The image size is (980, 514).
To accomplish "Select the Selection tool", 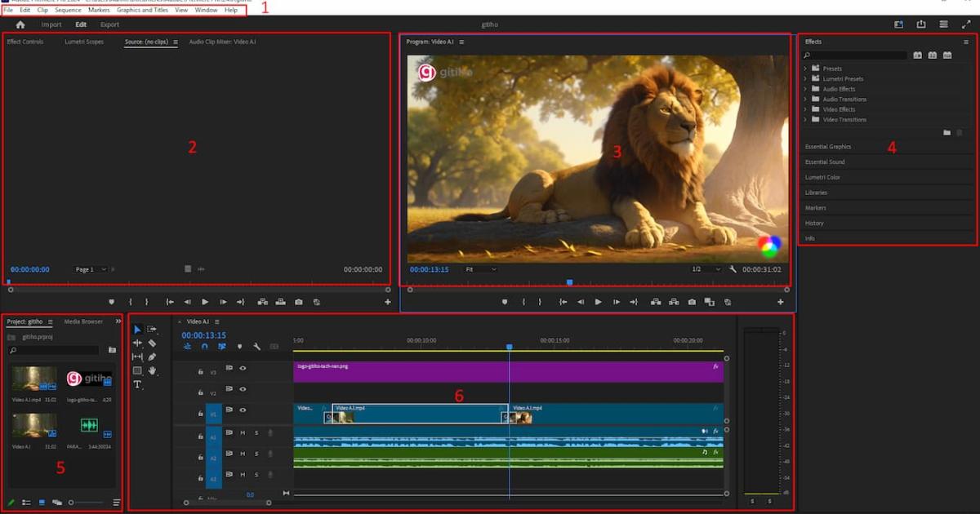I will pyautogui.click(x=137, y=329).
